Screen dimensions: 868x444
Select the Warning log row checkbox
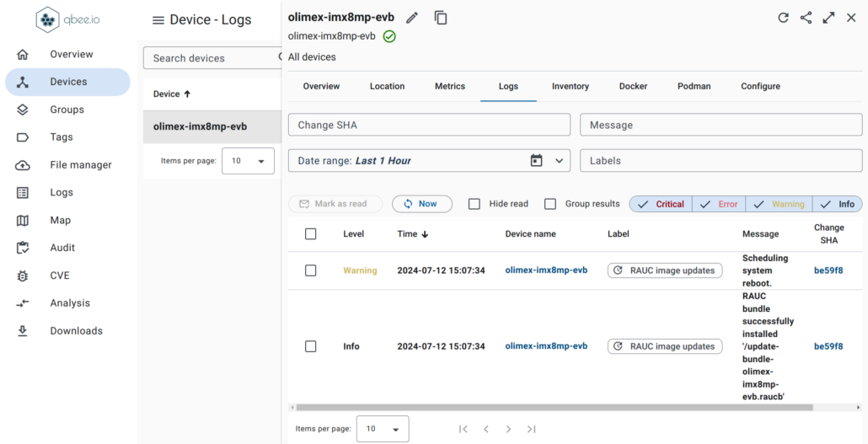tap(311, 270)
